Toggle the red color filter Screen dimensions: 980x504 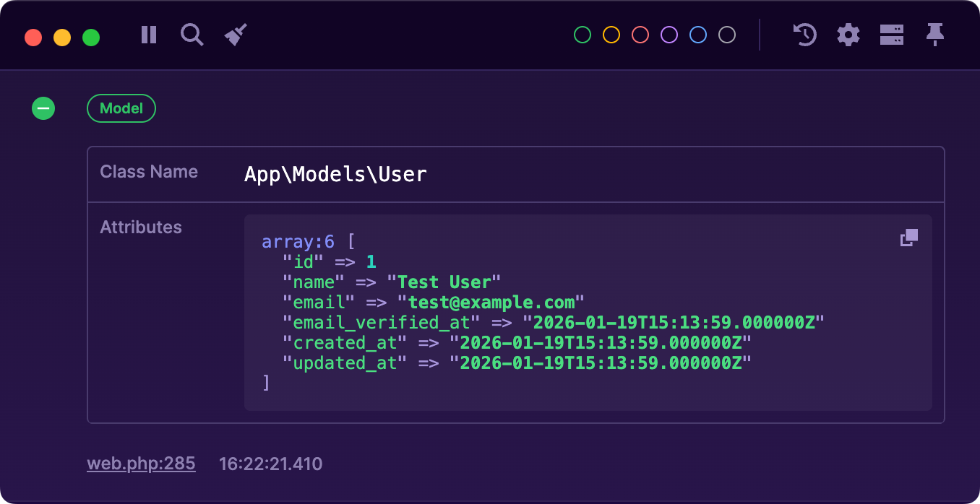(640, 34)
